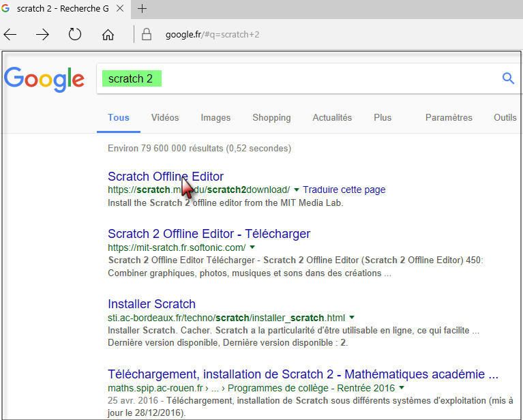View site security via padlock icon

point(147,34)
